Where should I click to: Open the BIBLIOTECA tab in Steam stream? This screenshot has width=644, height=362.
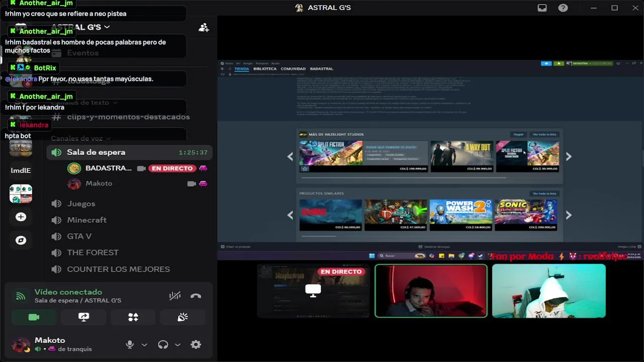tap(265, 69)
